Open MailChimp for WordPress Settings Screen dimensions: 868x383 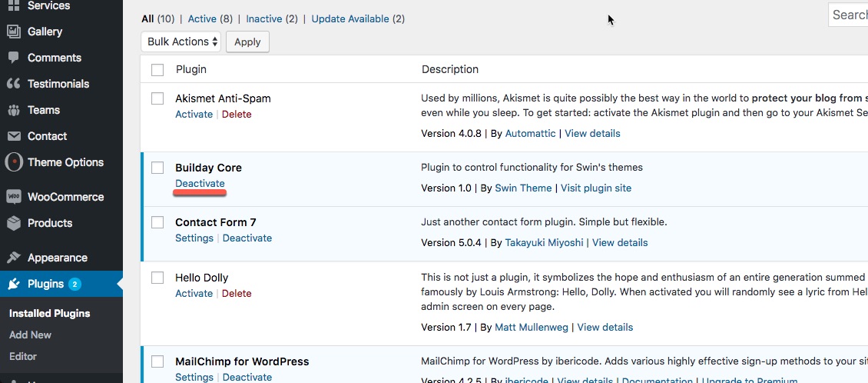pyautogui.click(x=194, y=377)
